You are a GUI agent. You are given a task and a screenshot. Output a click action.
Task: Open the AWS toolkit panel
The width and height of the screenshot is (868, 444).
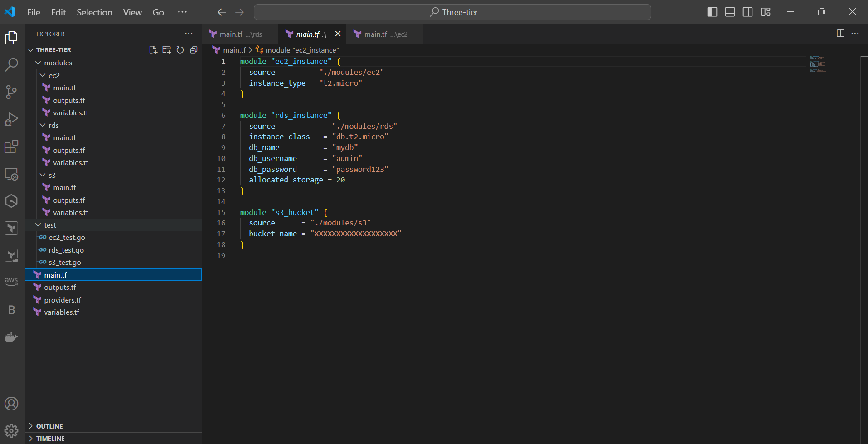pos(11,281)
